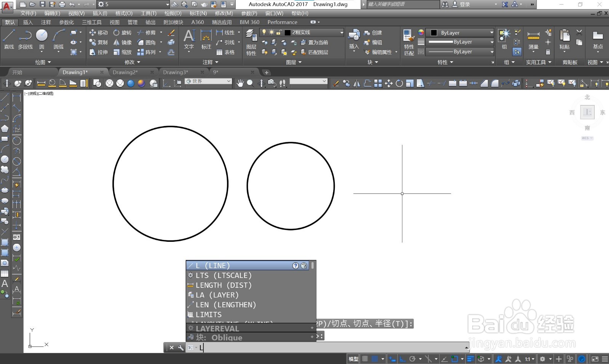Toggle the layer lock icon
The image size is (609, 364).
(279, 32)
